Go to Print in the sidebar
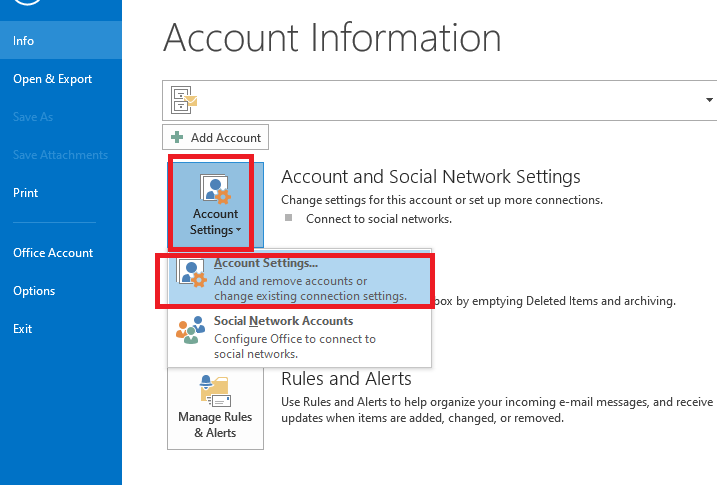Viewport: 717px width, 485px height. (x=26, y=193)
